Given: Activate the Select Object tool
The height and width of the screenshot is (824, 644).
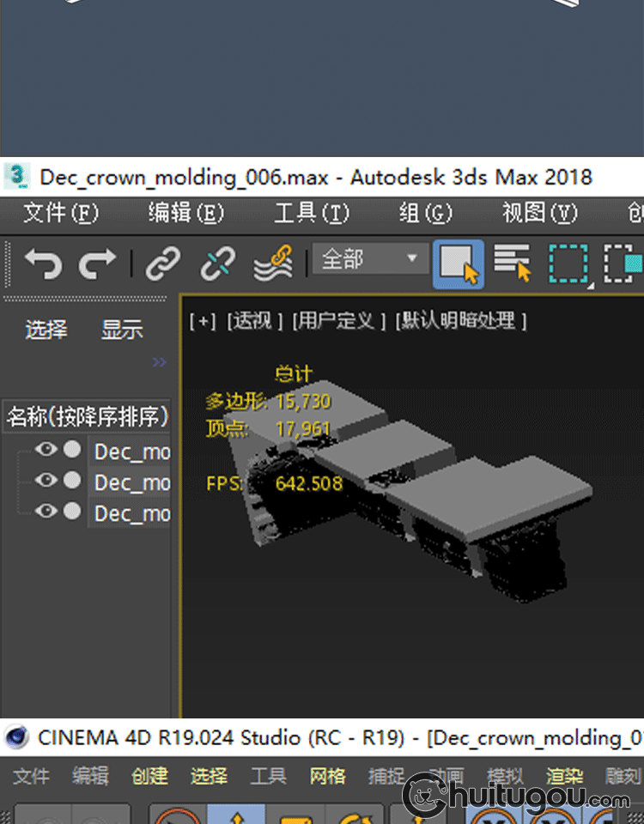Looking at the screenshot, I should 459,264.
